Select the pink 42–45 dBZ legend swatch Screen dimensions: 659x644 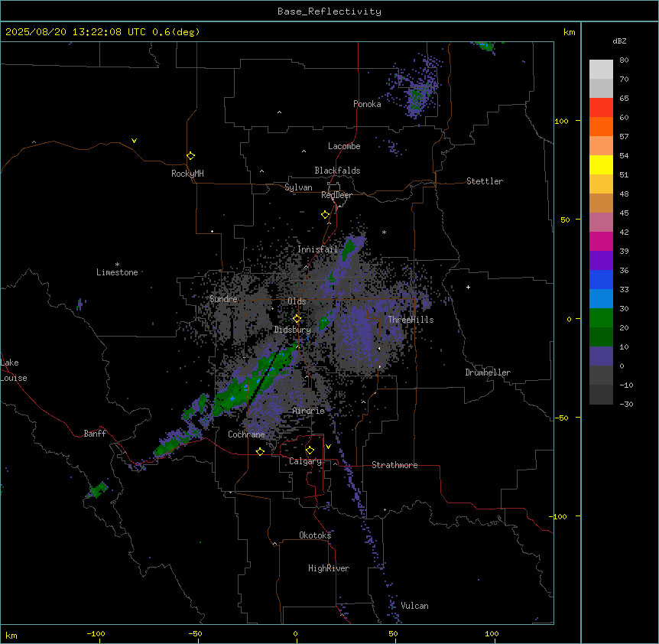(x=601, y=223)
